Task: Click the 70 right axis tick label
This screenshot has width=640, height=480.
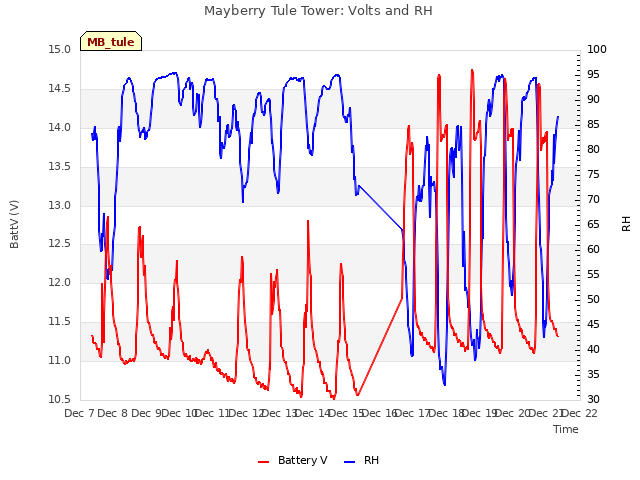Action: pos(593,200)
